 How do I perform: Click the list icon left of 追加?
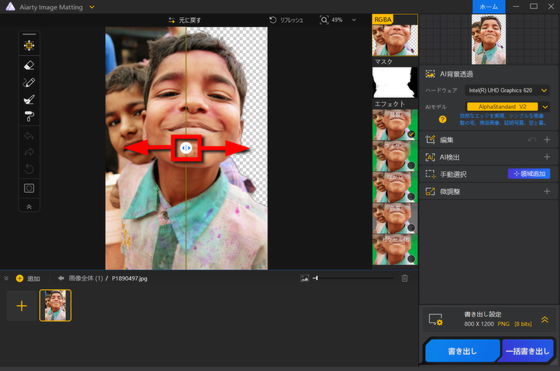6,278
